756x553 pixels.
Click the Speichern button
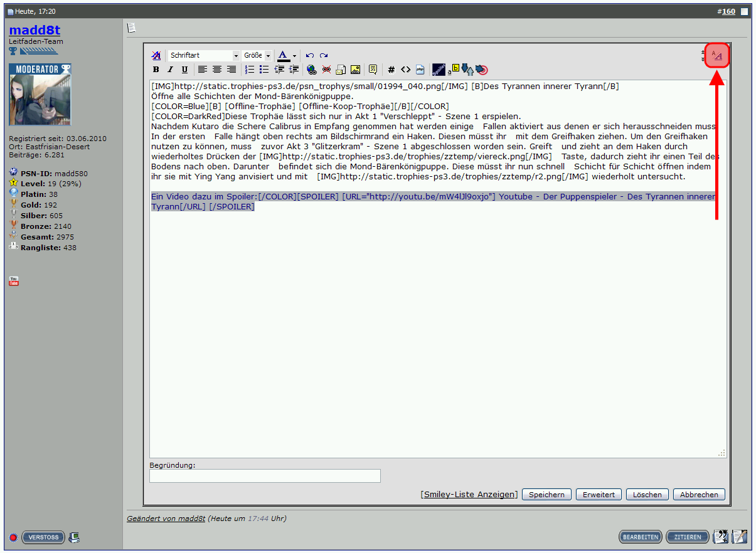[x=546, y=495]
